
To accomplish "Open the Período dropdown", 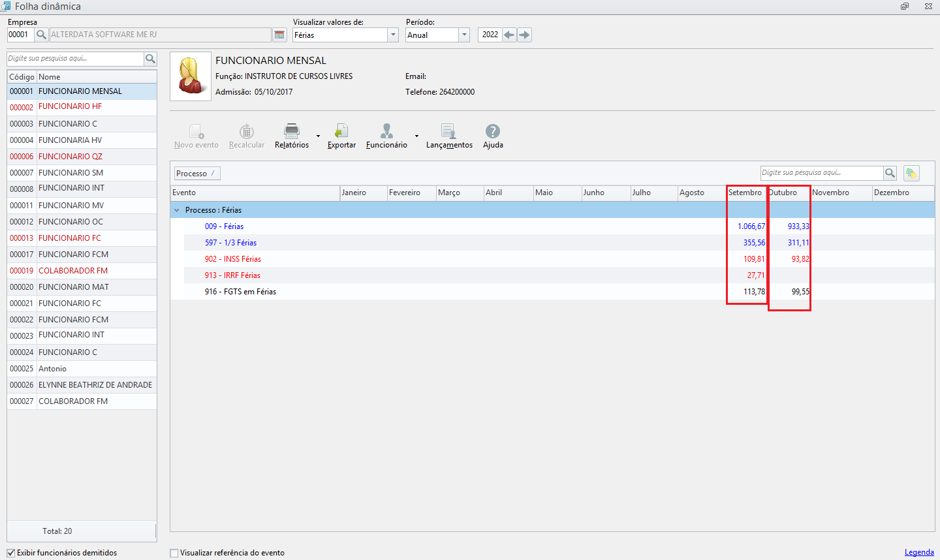I will pyautogui.click(x=463, y=35).
